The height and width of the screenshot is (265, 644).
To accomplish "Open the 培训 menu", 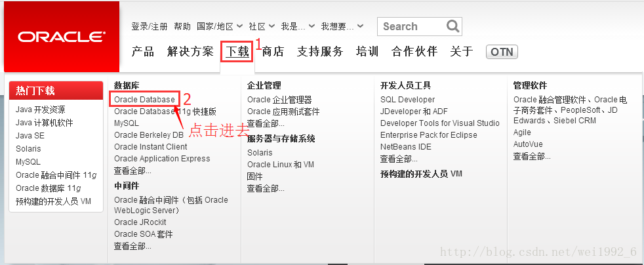I will click(367, 52).
